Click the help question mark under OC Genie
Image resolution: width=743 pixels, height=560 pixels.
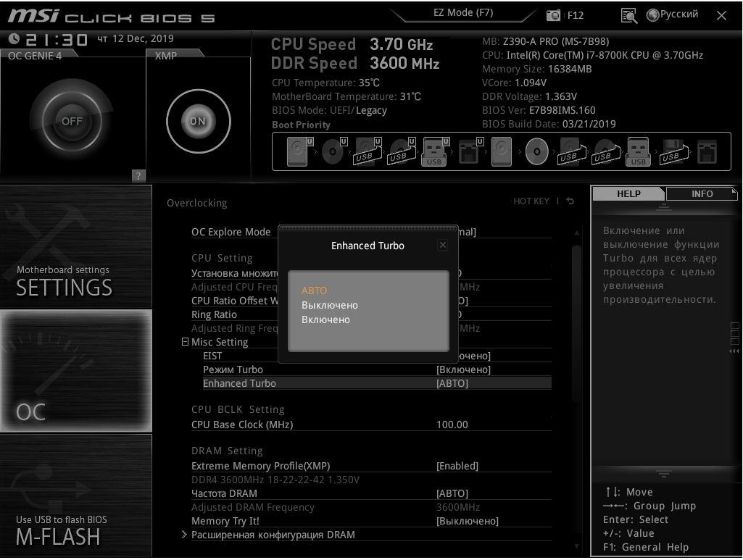tap(138, 175)
